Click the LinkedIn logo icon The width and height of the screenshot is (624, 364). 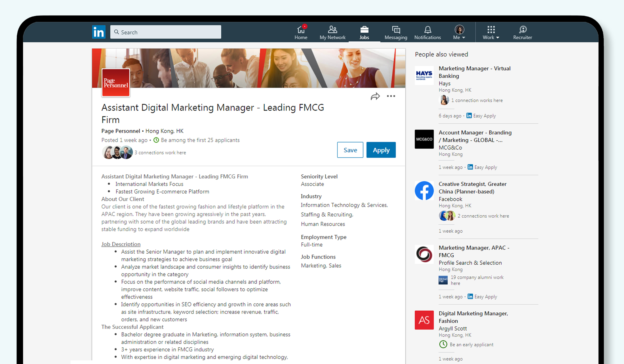tap(99, 32)
